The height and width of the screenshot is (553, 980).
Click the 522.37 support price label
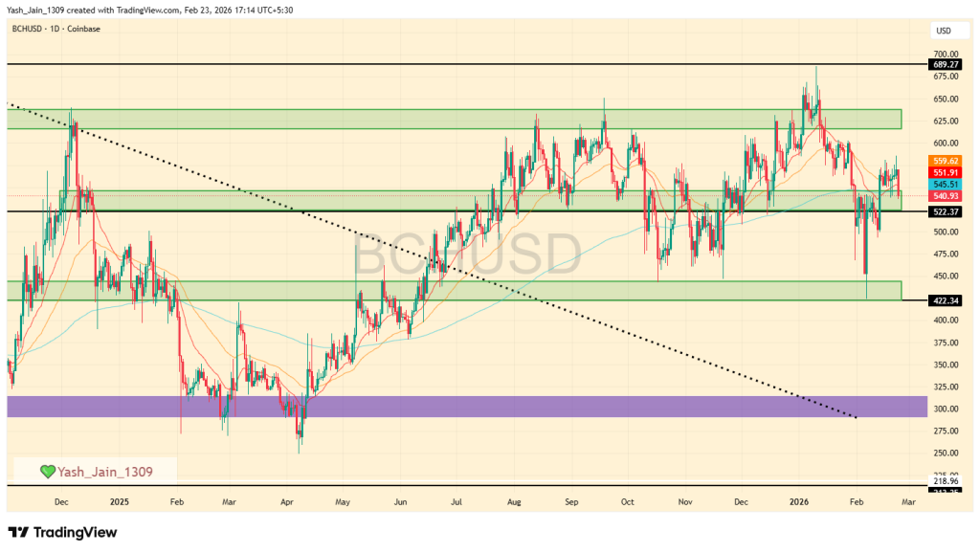point(946,211)
